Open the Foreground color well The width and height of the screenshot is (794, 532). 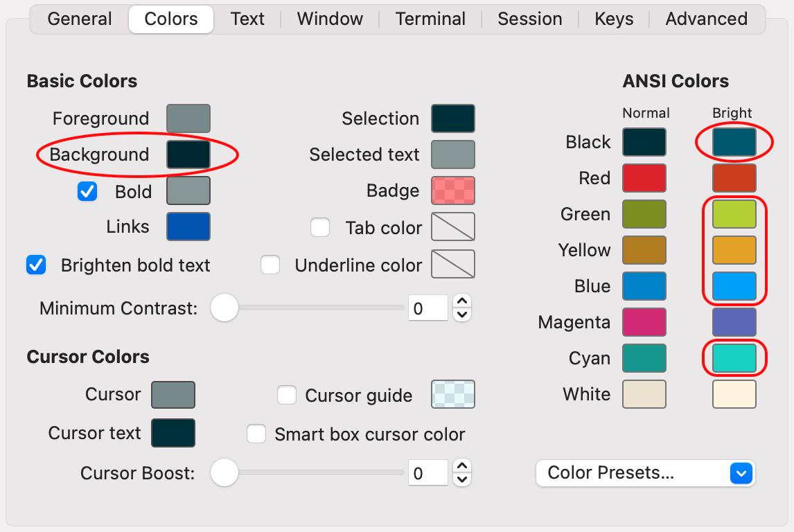(x=188, y=118)
